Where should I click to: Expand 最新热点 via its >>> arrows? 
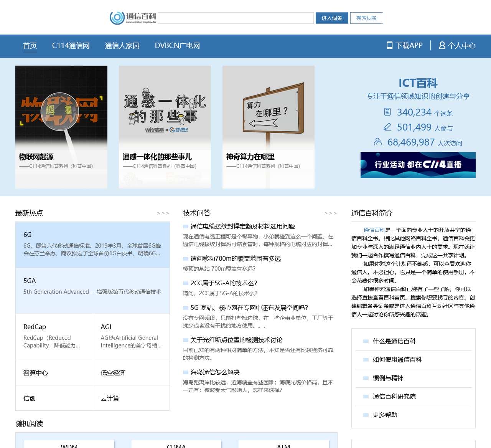(x=163, y=213)
